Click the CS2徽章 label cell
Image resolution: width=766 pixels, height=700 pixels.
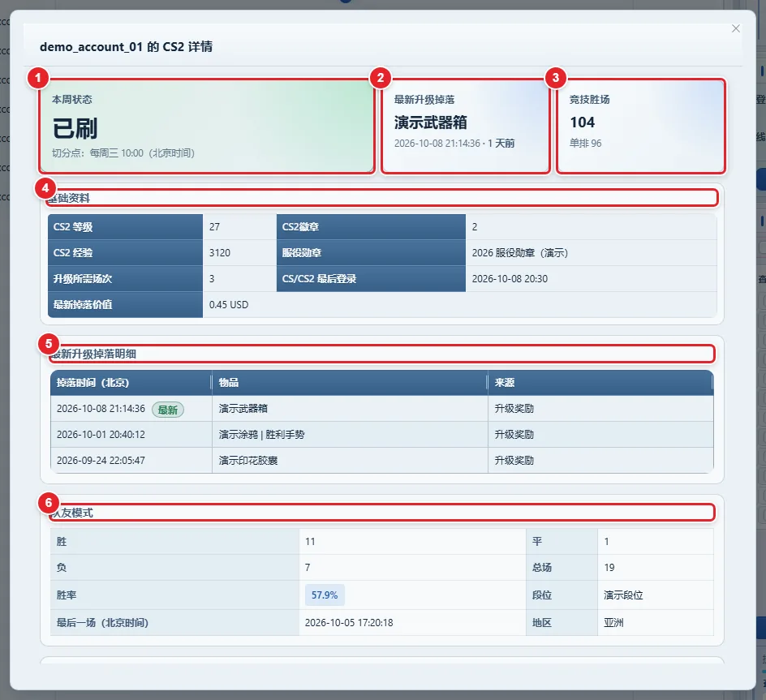click(x=371, y=227)
